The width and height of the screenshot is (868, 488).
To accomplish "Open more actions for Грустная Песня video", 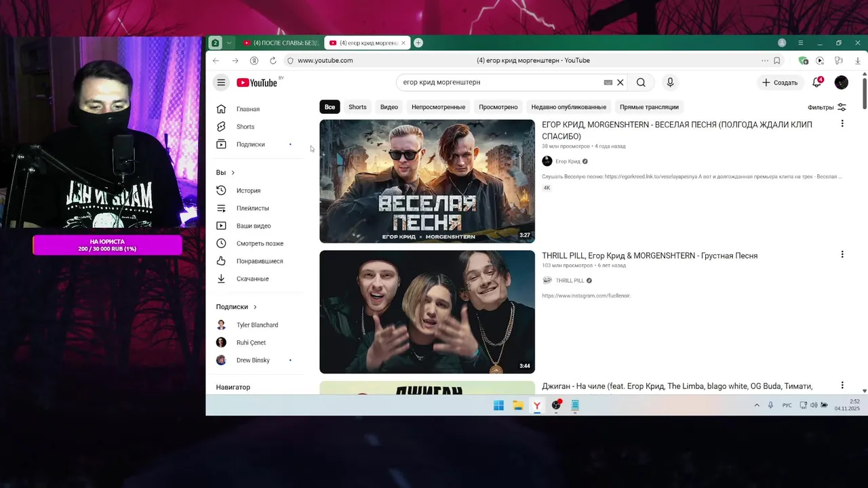I will tap(842, 255).
